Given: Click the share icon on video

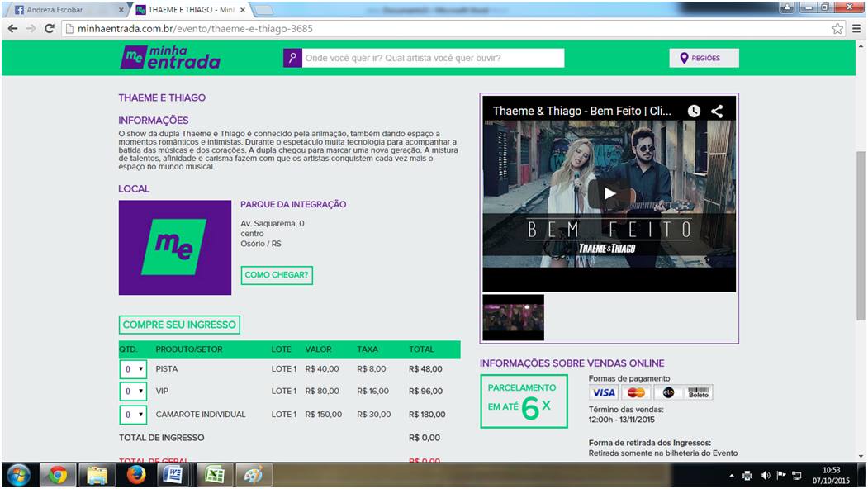Looking at the screenshot, I should click(x=717, y=111).
